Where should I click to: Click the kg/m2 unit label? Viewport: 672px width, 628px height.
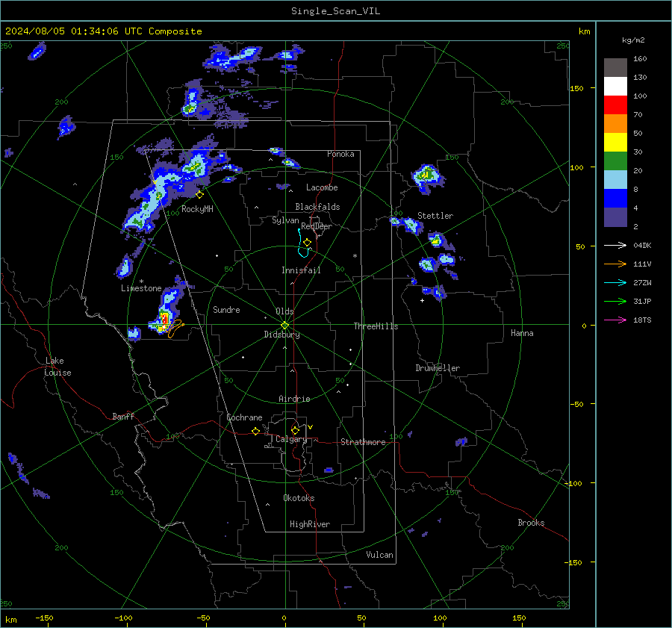(x=633, y=40)
